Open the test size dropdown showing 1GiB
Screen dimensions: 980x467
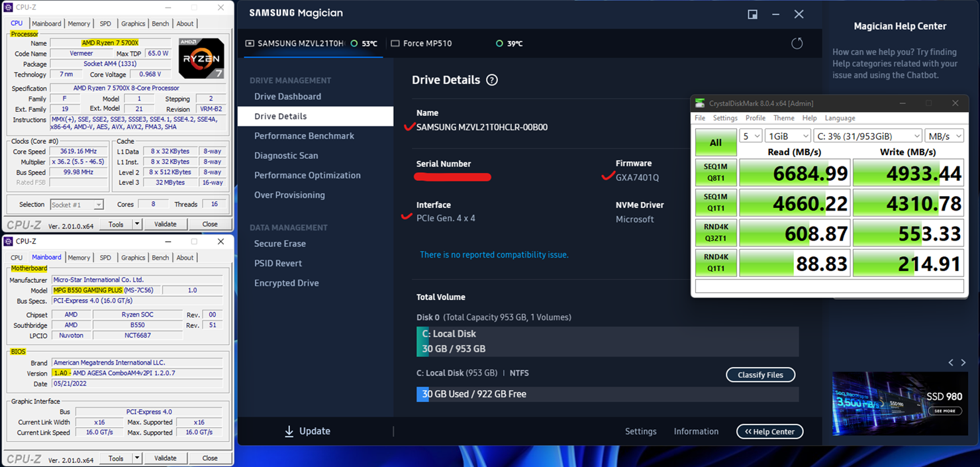tap(787, 136)
